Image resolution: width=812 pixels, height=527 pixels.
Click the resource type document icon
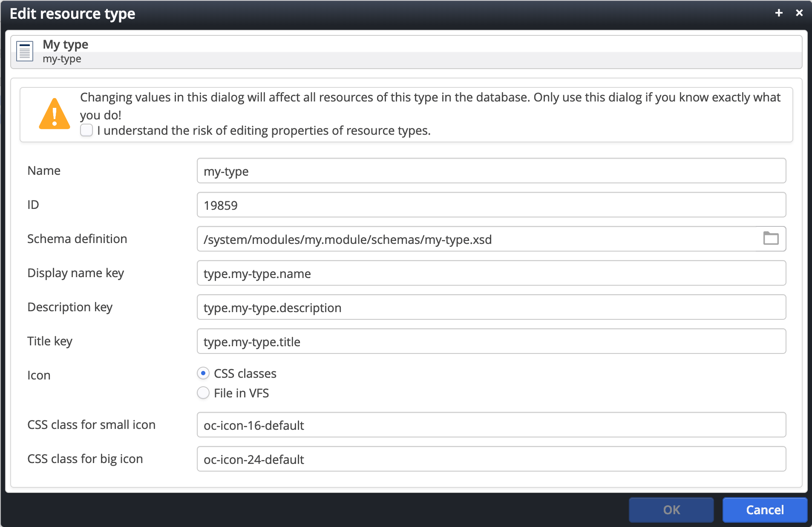24,51
